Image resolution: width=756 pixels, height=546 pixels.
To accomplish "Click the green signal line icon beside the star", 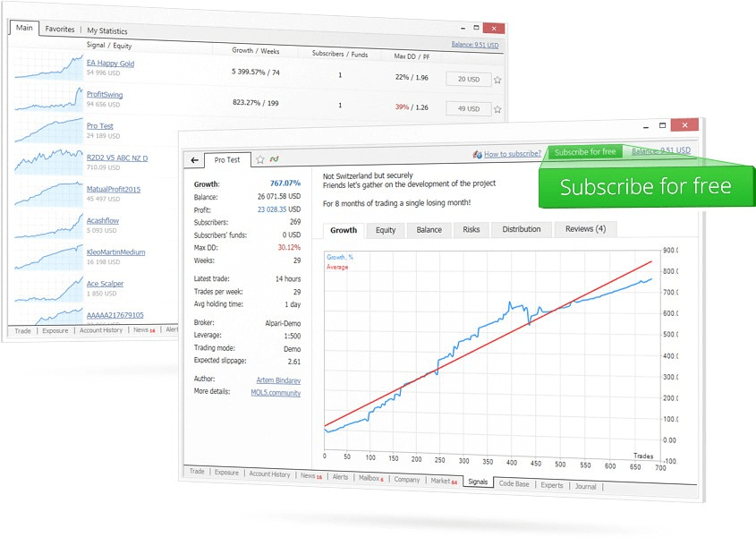I will click(x=274, y=159).
